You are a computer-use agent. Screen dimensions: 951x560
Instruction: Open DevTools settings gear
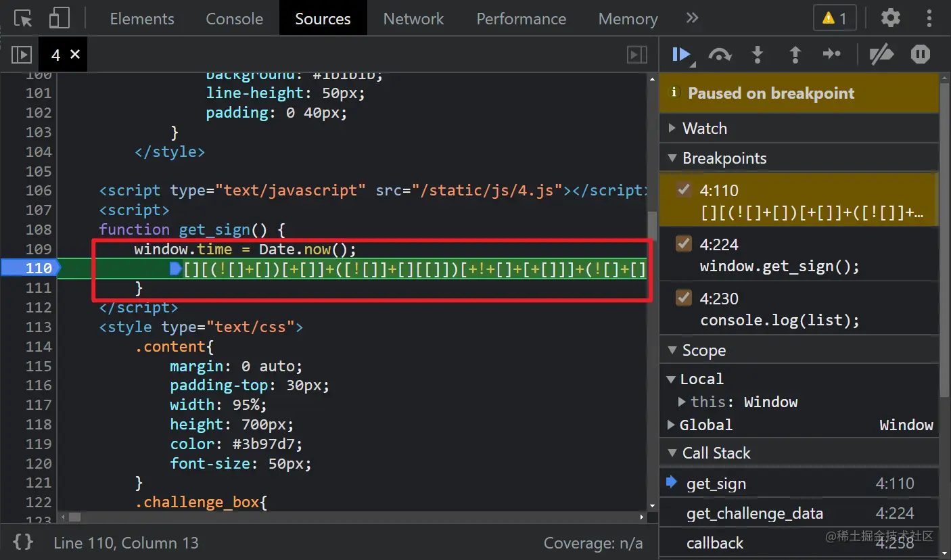(x=890, y=18)
